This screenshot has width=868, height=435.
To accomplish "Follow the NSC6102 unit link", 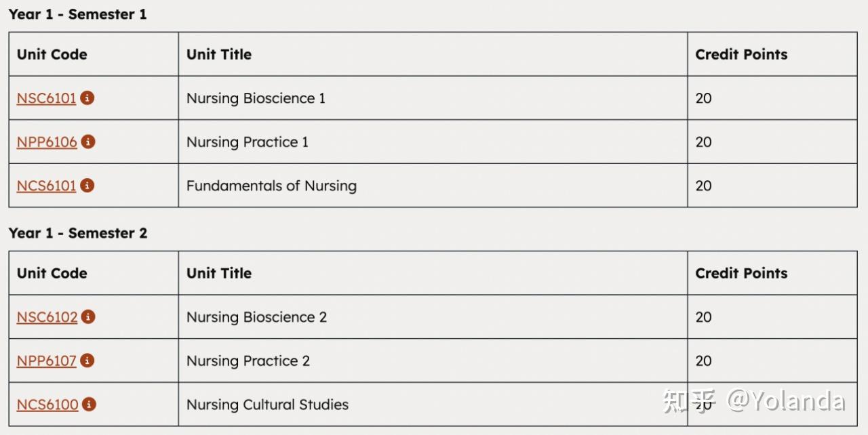I will [x=47, y=317].
